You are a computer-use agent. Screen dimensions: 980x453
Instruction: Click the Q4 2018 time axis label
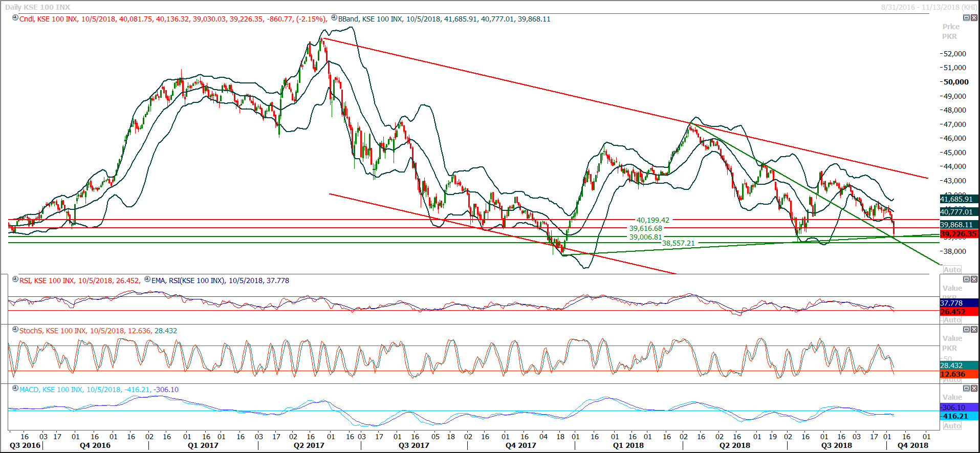pos(913,445)
